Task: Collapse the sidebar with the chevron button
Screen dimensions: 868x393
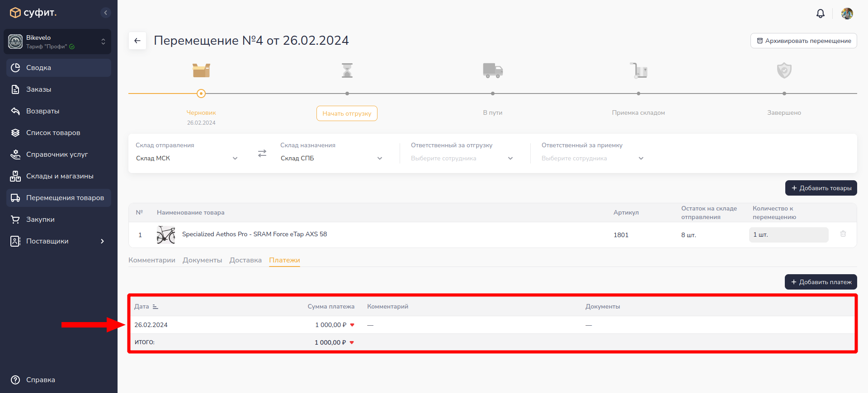Action: pos(105,13)
